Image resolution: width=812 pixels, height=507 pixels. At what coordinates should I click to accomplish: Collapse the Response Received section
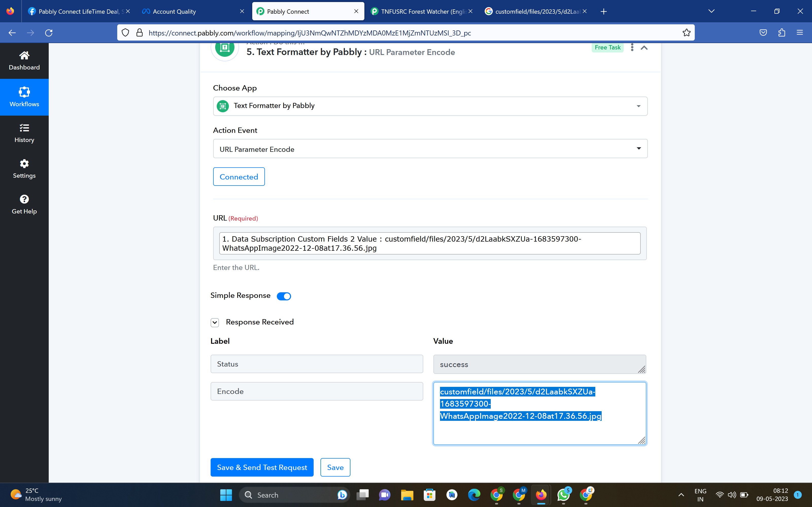point(215,322)
